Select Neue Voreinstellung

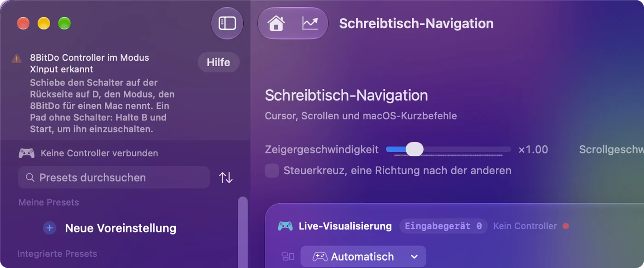coord(121,228)
